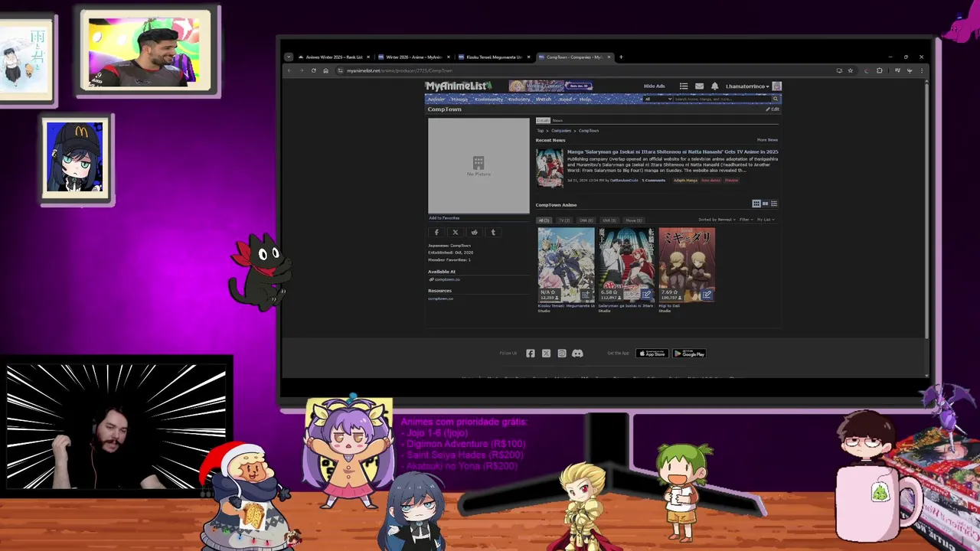Screen dimensions: 980x551
Task: Open the Manga nav menu
Action: (x=460, y=99)
